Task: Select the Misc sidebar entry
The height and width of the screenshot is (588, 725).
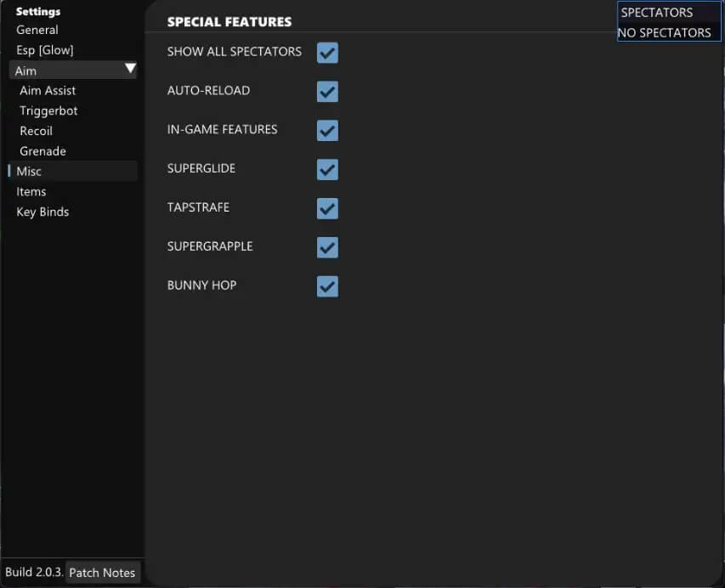Action: coord(29,171)
